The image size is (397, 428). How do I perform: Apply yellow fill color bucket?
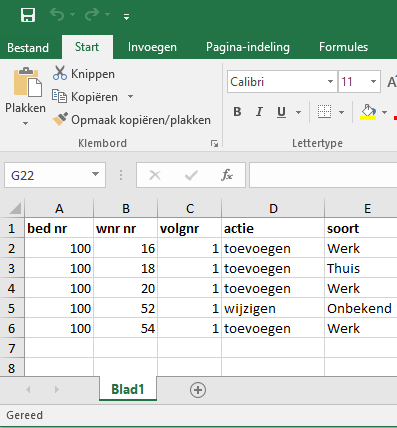(x=368, y=112)
